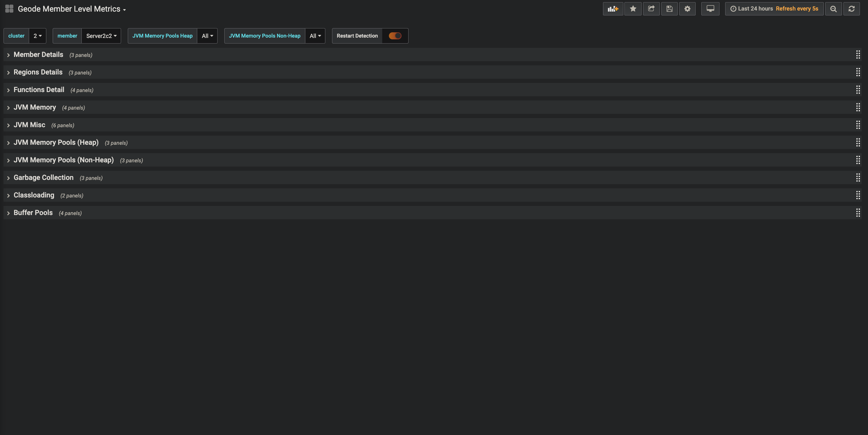868x435 pixels.
Task: Zoom out time range magnifier
Action: click(833, 9)
